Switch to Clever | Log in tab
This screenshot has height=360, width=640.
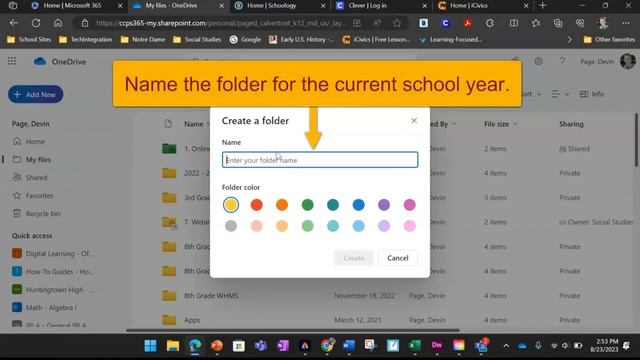(367, 6)
